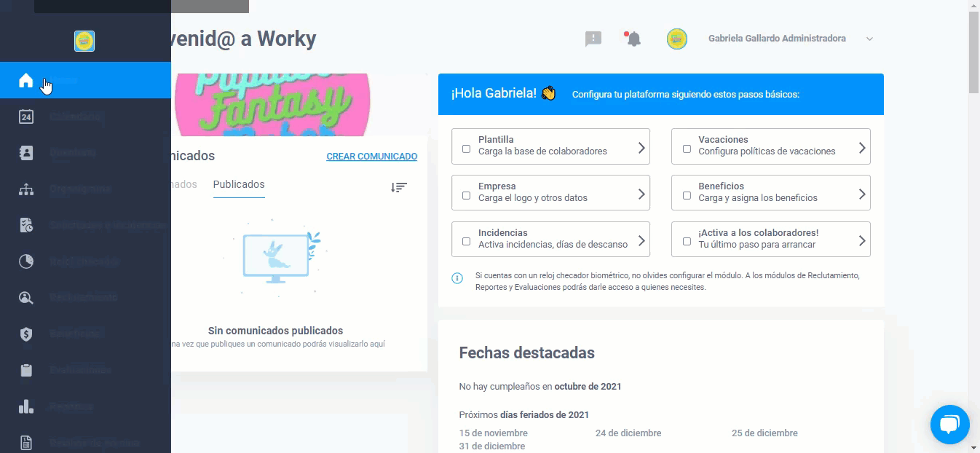This screenshot has width=980, height=453.
Task: Open the Reclutamiento person-search icon
Action: click(26, 297)
